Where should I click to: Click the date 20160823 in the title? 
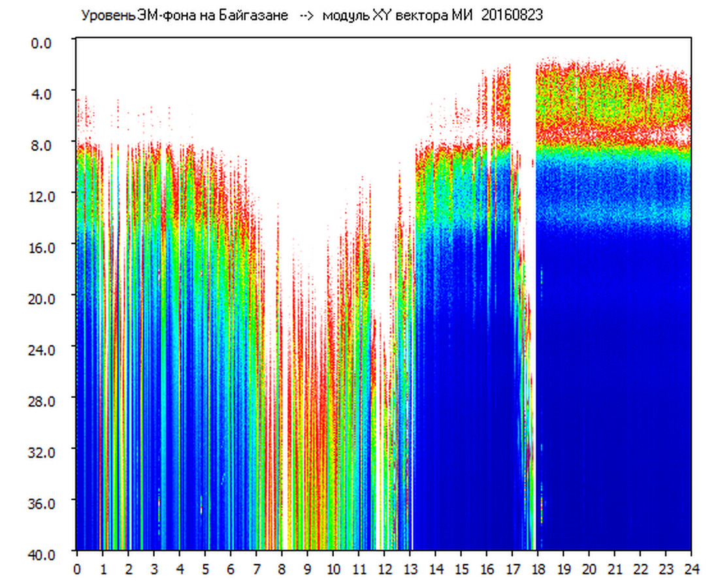click(512, 16)
